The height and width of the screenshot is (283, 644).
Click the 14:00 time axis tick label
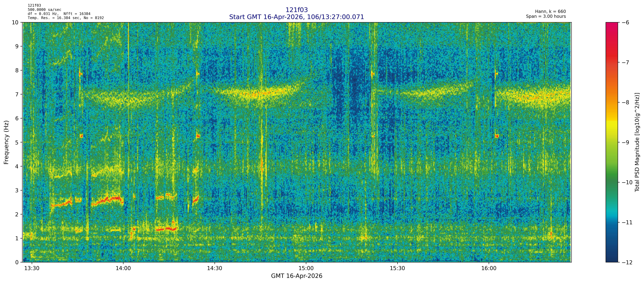(x=123, y=269)
